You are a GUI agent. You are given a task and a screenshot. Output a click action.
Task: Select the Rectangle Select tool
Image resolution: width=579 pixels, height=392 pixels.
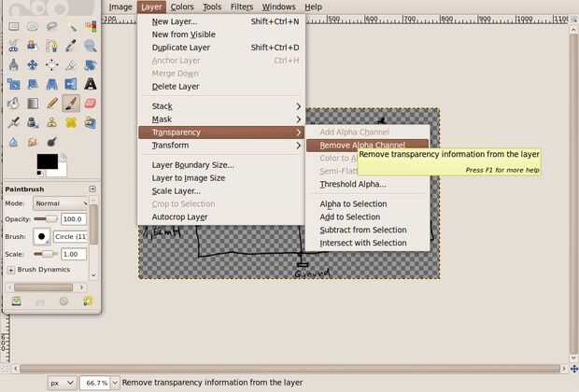pos(14,26)
